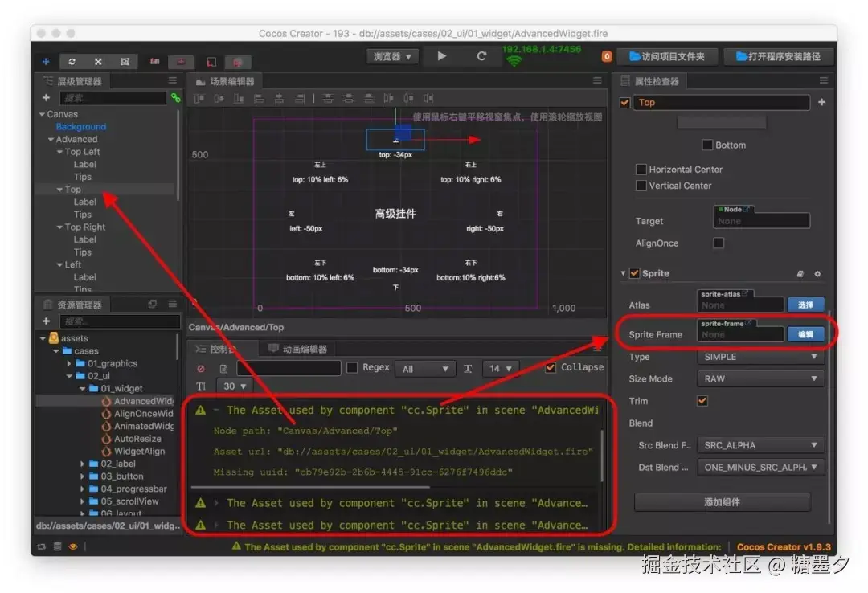Click the 编辑 button next to Sprite Frame
This screenshot has width=868, height=593.
click(x=805, y=334)
